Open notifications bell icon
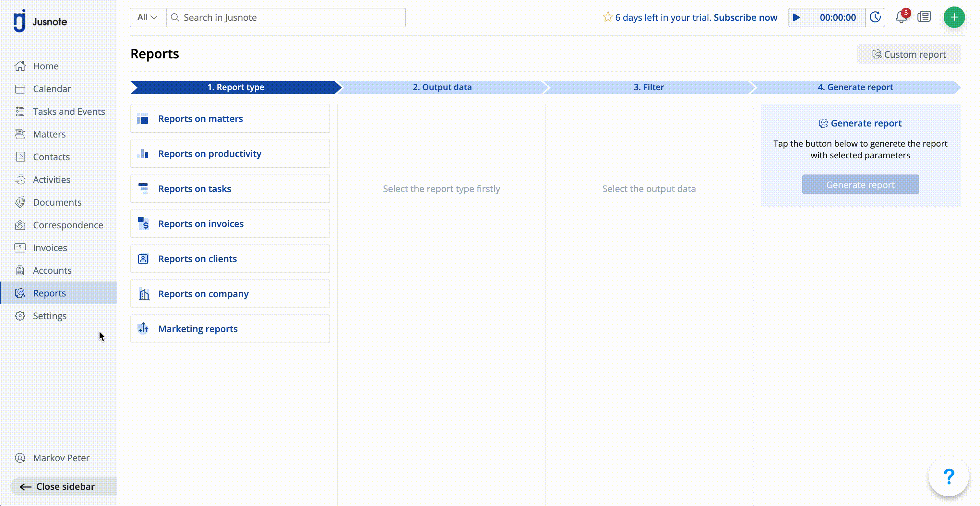980x506 pixels. (901, 17)
